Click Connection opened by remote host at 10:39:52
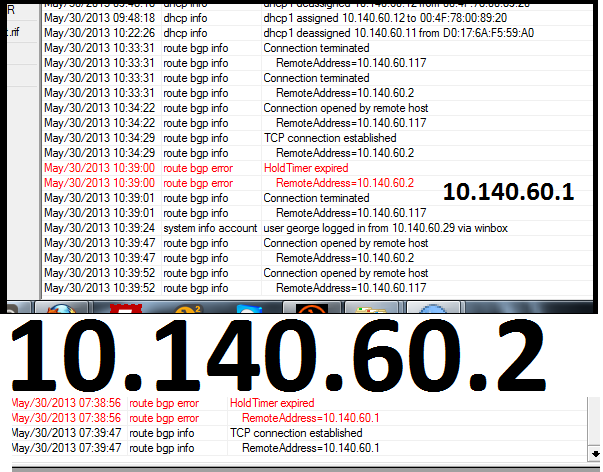603x472 pixels. click(345, 273)
